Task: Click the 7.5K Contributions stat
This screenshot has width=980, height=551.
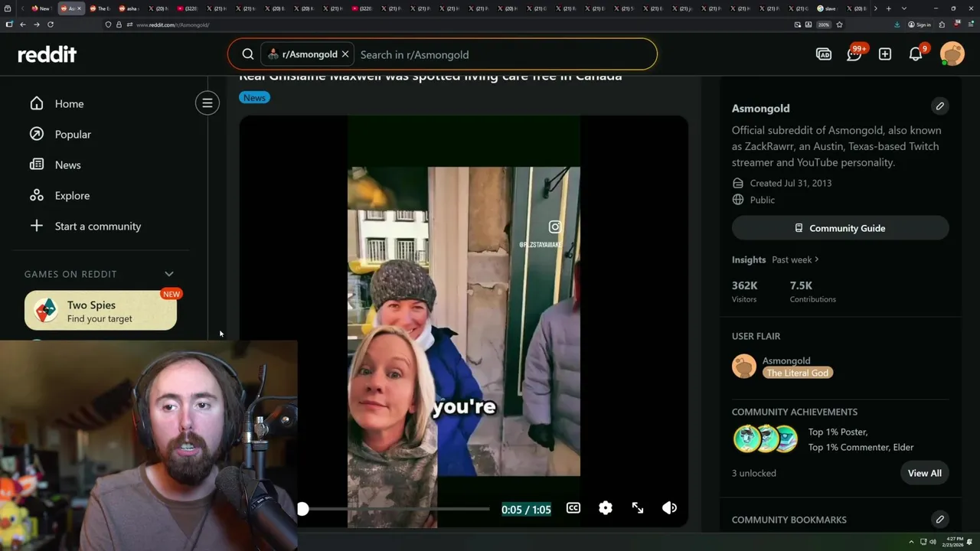Action: click(x=813, y=292)
